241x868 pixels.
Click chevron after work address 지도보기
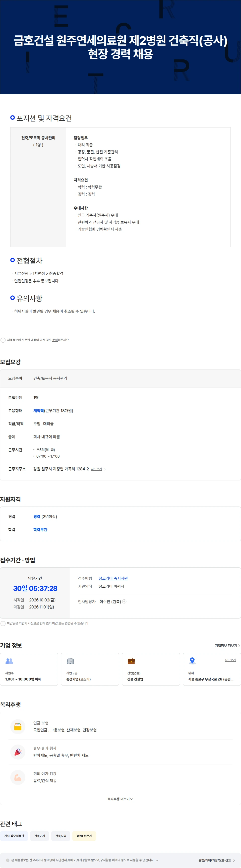click(x=105, y=469)
